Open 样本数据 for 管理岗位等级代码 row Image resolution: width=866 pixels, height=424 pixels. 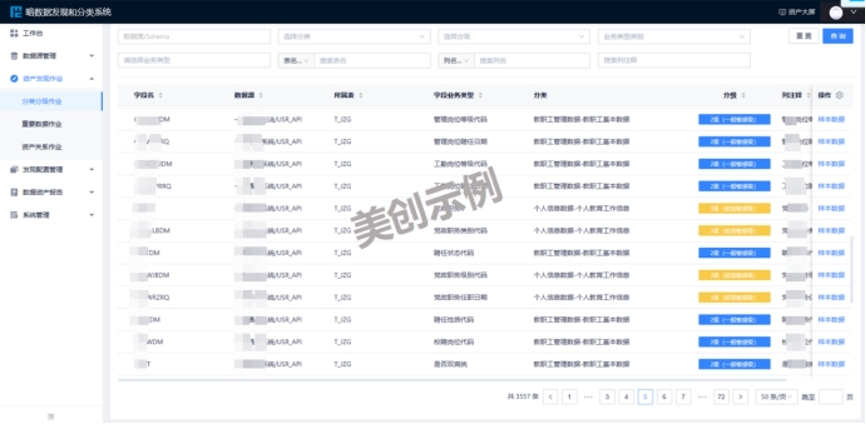tap(831, 119)
